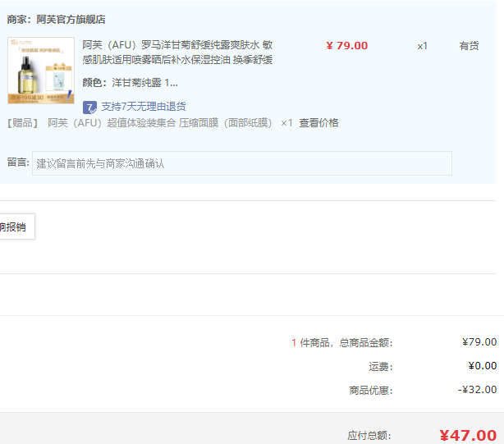Click the 商品优惠: label
Image resolution: width=504 pixels, height=444 pixels.
pyautogui.click(x=371, y=390)
